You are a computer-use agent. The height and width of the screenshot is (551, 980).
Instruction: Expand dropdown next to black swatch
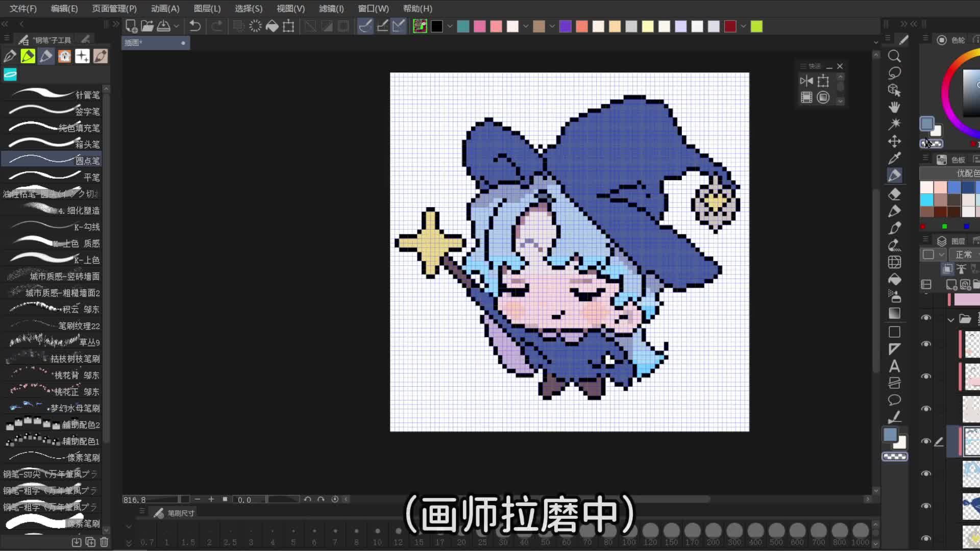(450, 26)
